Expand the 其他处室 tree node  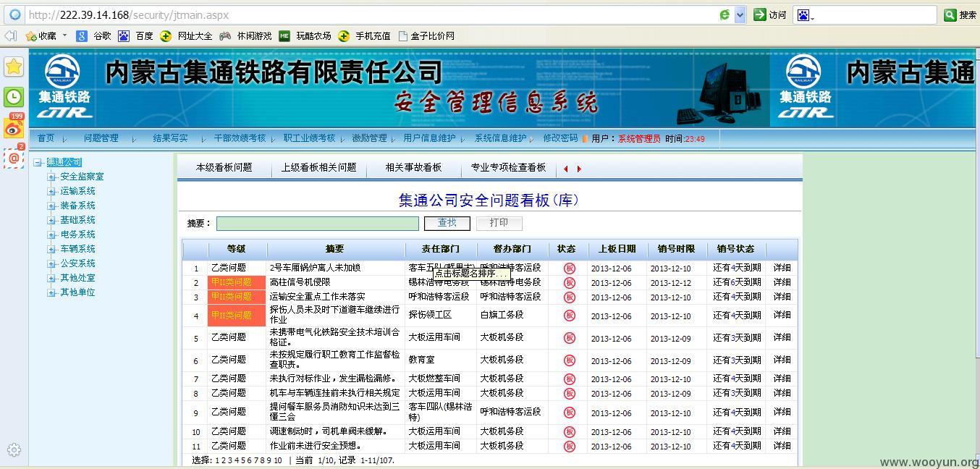[51, 279]
